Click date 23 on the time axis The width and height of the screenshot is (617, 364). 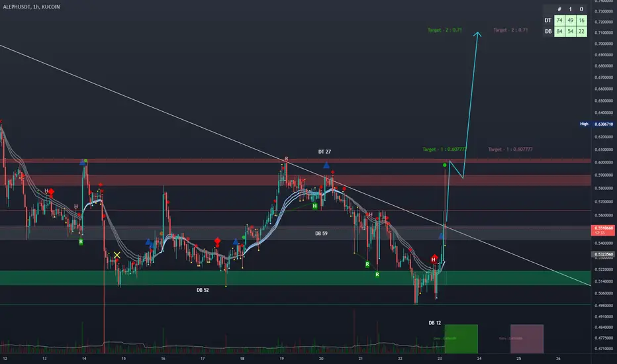[x=440, y=359]
